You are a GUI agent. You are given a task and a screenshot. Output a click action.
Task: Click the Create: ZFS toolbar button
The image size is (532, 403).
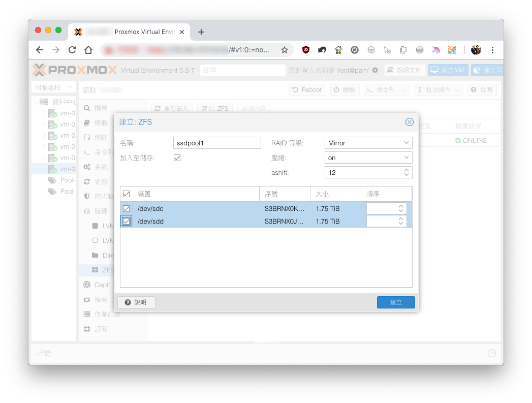[215, 109]
